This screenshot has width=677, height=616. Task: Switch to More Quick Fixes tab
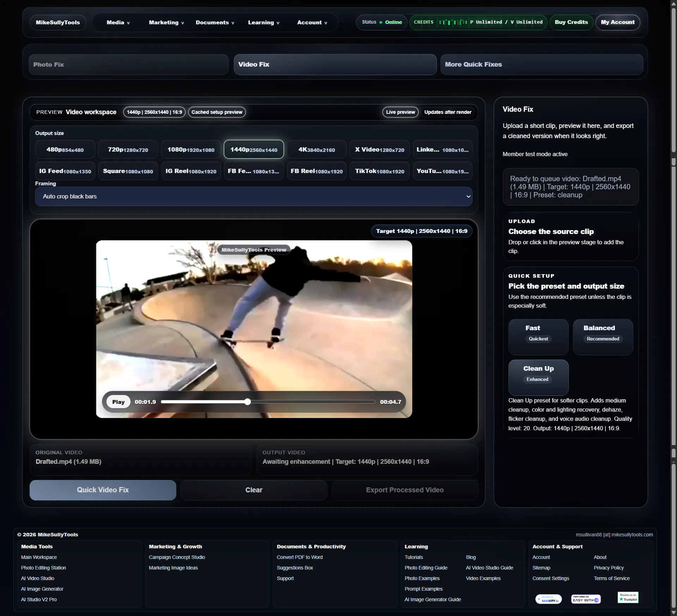[542, 64]
